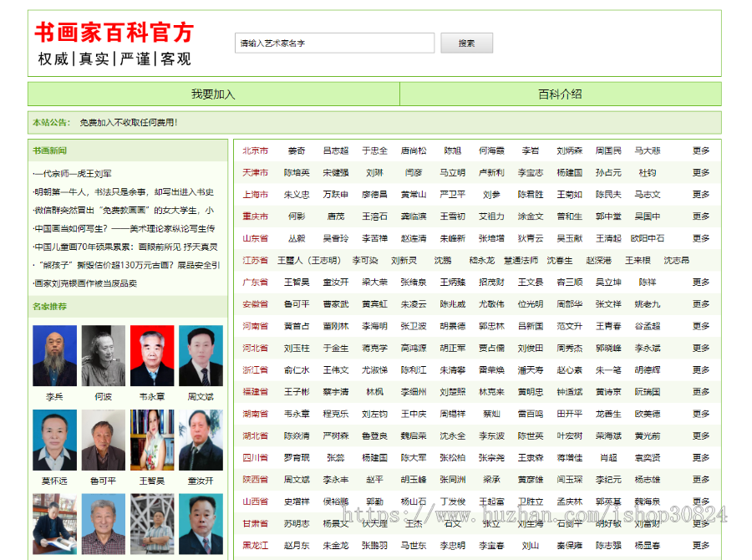This screenshot has height=560, width=752.
Task: Select the 北京市 region link
Action: tap(255, 150)
